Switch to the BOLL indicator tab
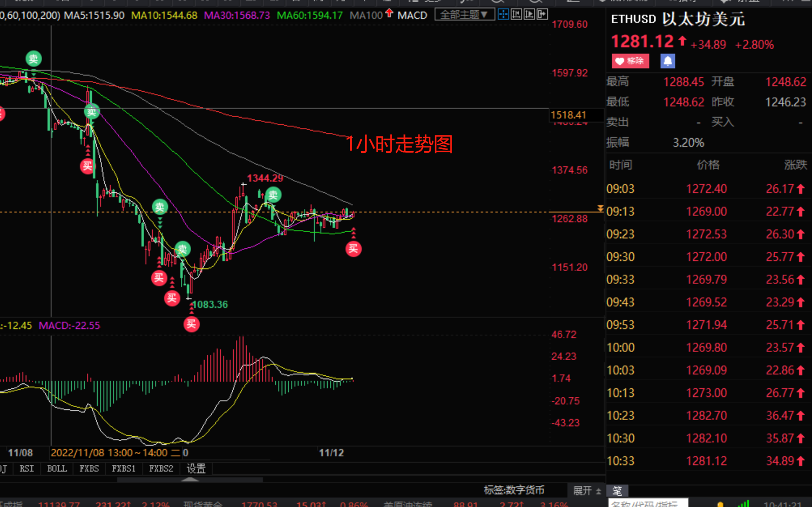The width and height of the screenshot is (812, 507). tap(57, 468)
